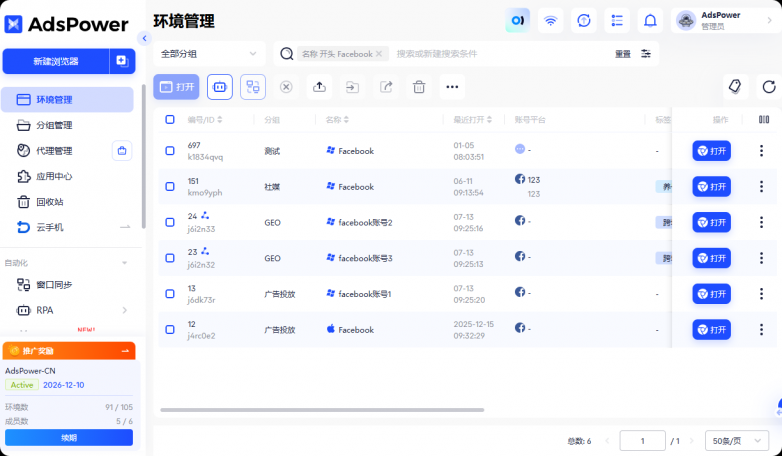Open 代理管理 in the sidebar

pos(55,151)
